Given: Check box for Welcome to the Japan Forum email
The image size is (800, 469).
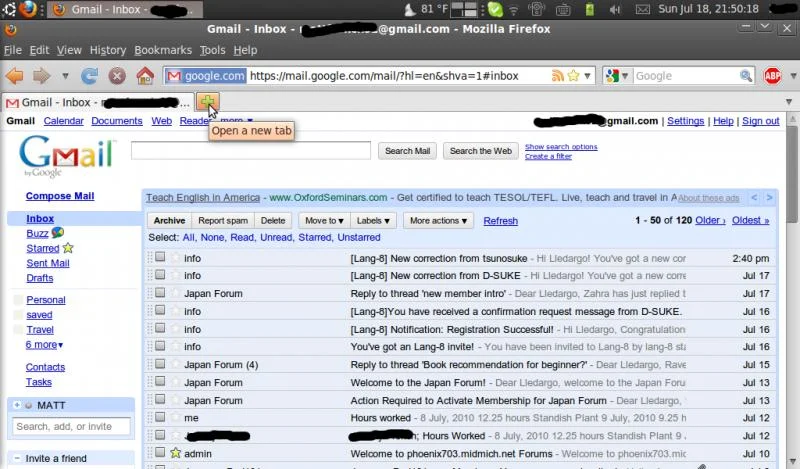Looking at the screenshot, I should (x=160, y=381).
